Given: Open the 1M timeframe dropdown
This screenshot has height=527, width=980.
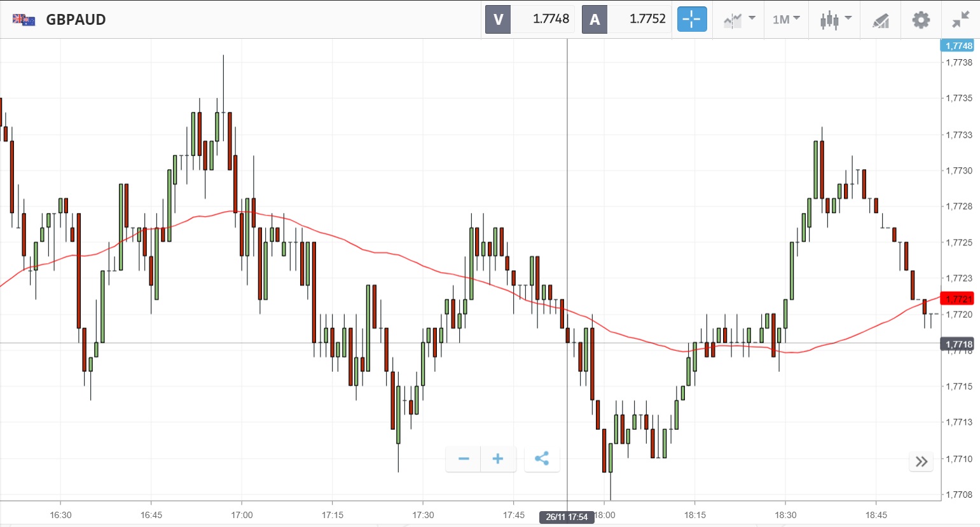Looking at the screenshot, I should click(x=786, y=20).
